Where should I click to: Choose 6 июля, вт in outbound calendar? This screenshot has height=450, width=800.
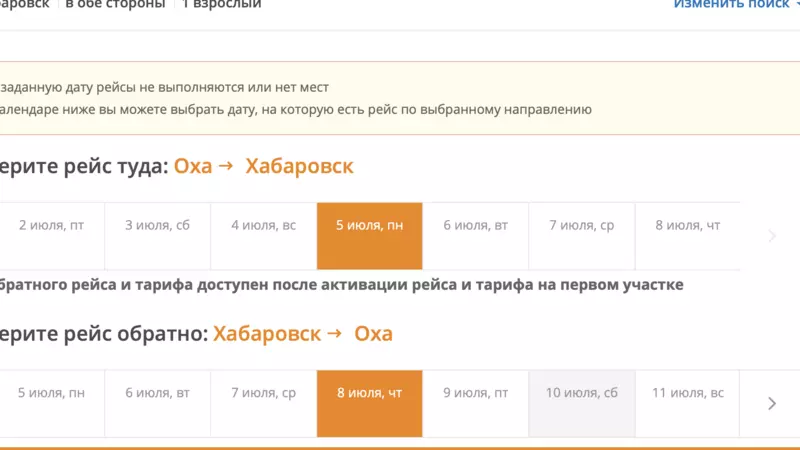[475, 226]
